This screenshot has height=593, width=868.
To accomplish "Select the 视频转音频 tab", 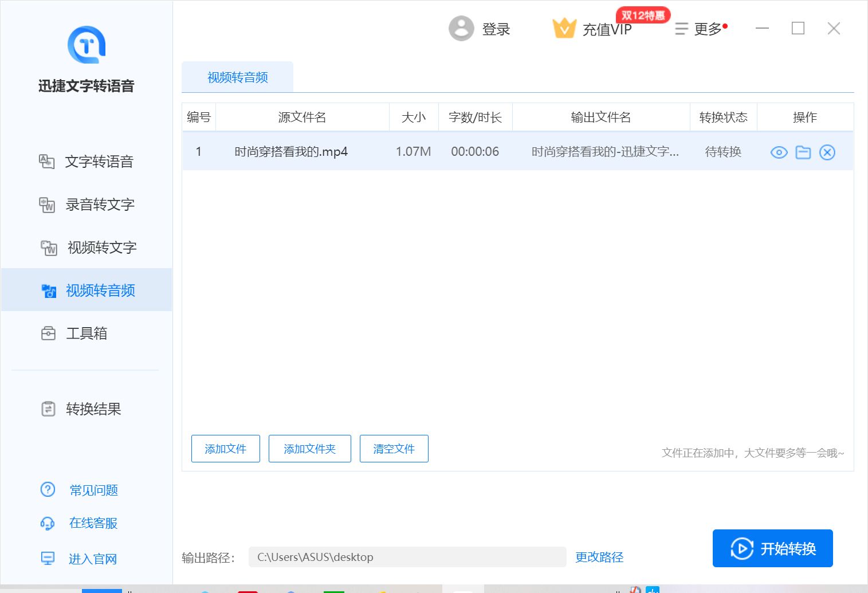I will (237, 77).
